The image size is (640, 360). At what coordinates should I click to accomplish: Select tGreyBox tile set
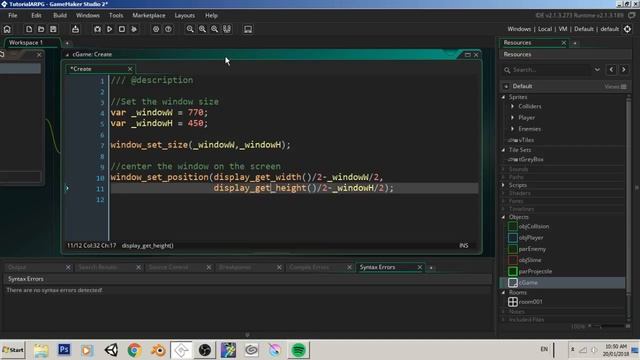pyautogui.click(x=531, y=160)
